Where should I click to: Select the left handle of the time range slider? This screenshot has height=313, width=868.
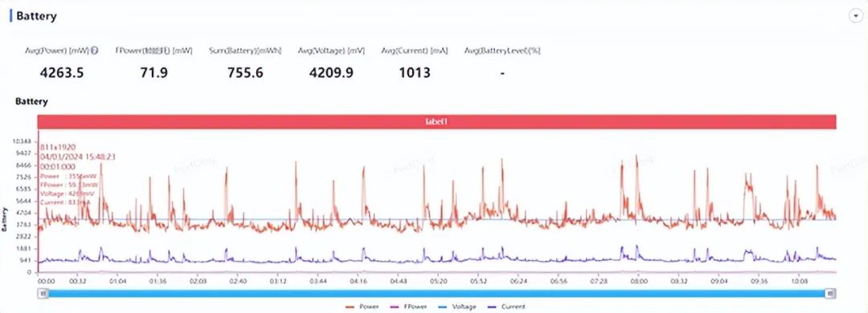tap(43, 294)
